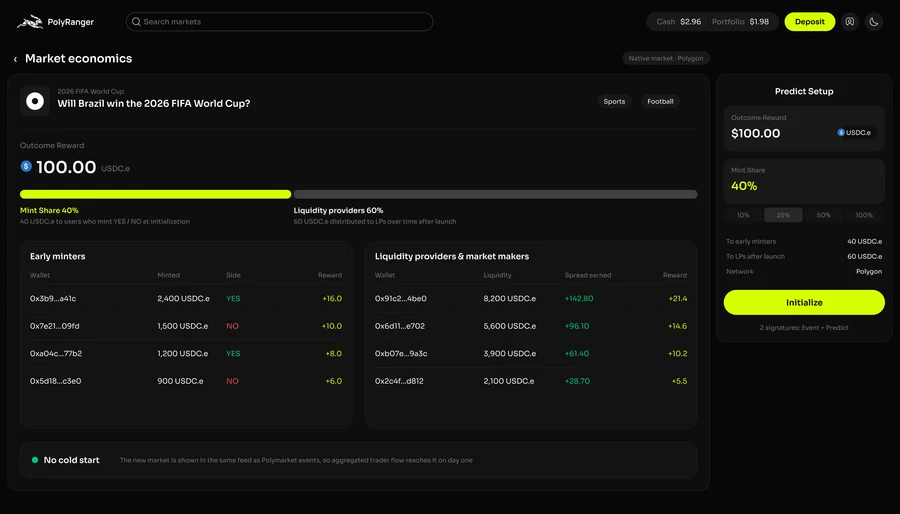
Task: Click the Deposit button
Action: click(x=809, y=22)
